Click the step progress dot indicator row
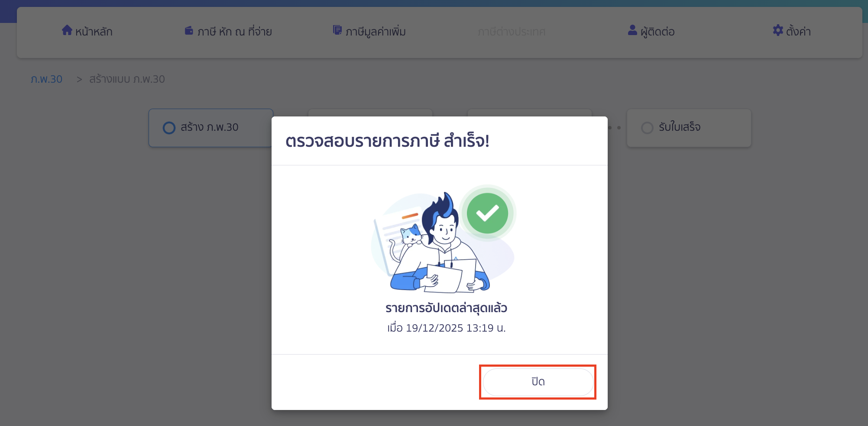Viewport: 868px width, 426px height. 614,128
